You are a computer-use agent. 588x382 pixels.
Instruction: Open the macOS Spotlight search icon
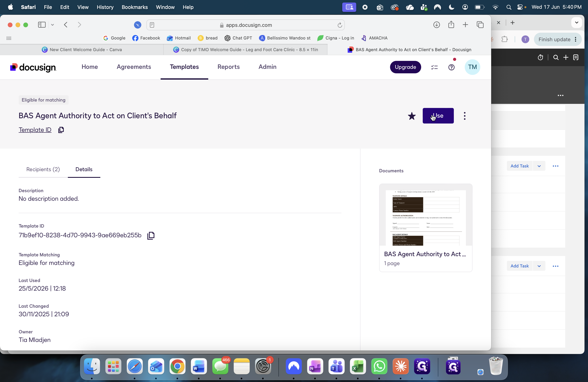[x=509, y=7]
